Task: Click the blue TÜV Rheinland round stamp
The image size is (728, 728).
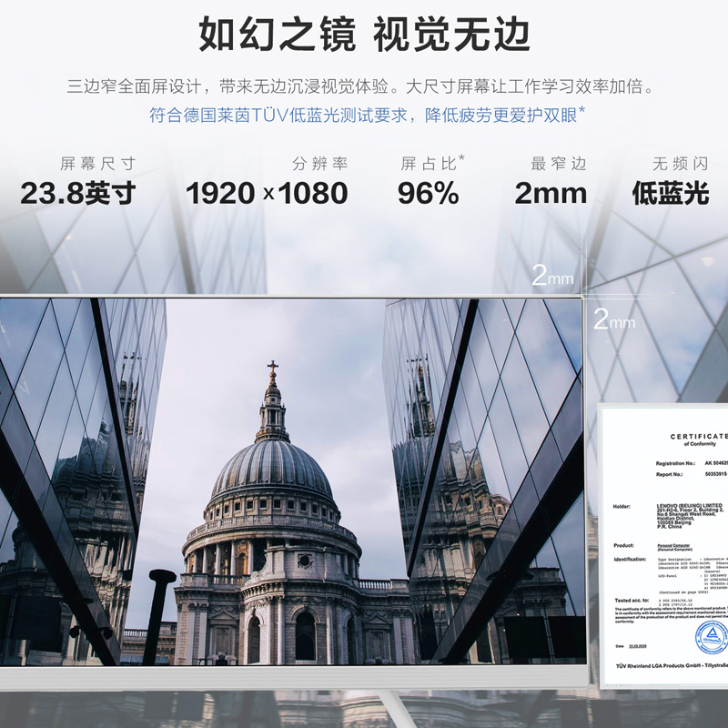Action: point(711,638)
